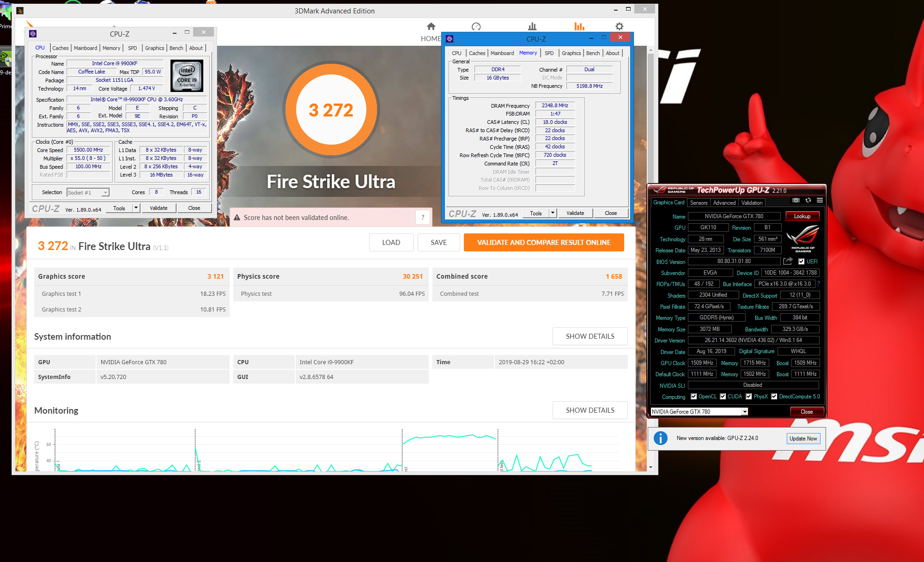Click the Graphics test 2 row
This screenshot has height=562, width=924.
pyautogui.click(x=132, y=309)
